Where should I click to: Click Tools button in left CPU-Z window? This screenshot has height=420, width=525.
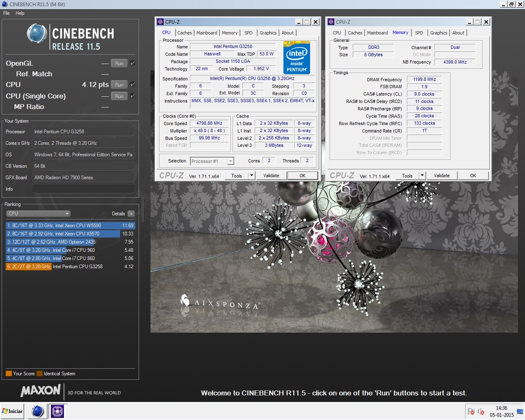point(237,176)
